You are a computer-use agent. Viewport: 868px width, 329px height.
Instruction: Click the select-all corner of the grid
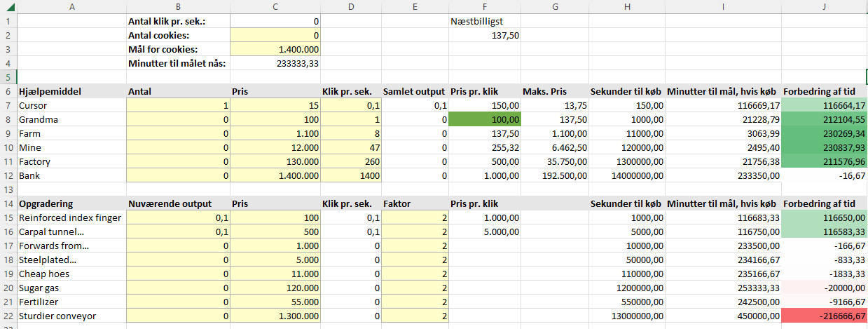tap(8, 6)
